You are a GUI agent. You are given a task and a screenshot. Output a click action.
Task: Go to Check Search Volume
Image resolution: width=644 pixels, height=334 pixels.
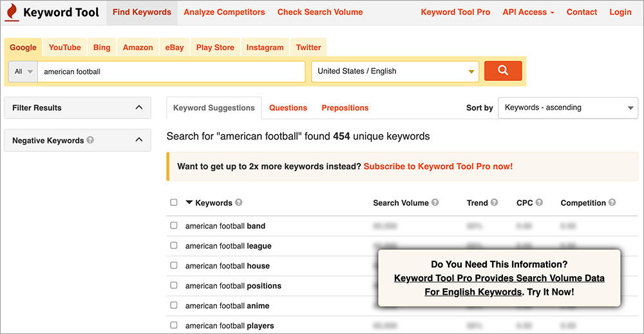(x=320, y=12)
